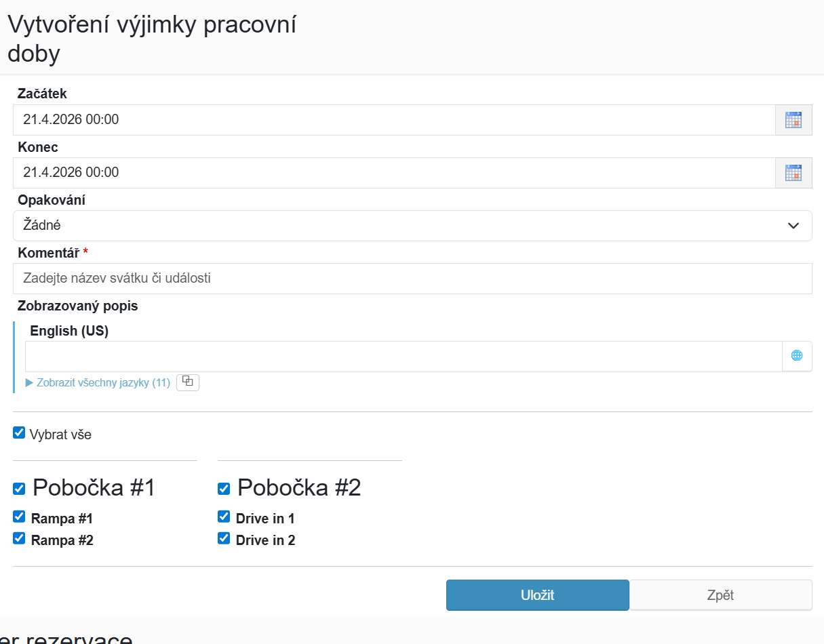
Task: Toggle the Drive in 1 checkbox
Action: coord(224,517)
